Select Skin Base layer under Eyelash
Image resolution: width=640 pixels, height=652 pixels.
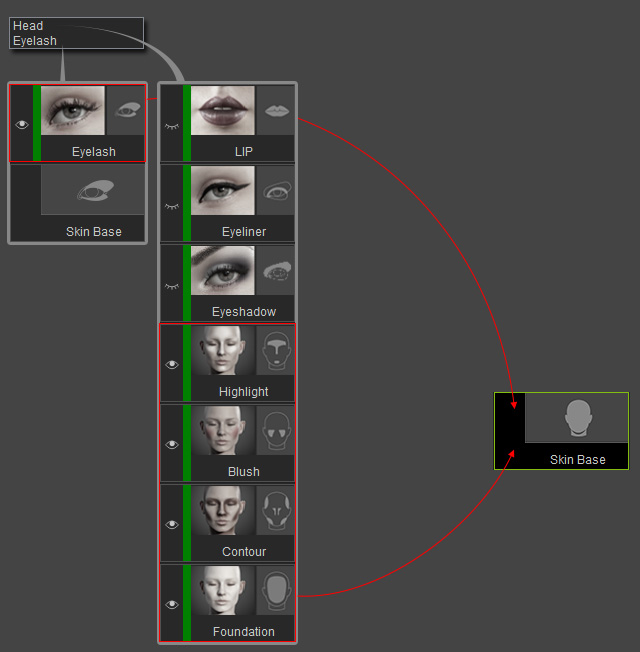point(77,203)
